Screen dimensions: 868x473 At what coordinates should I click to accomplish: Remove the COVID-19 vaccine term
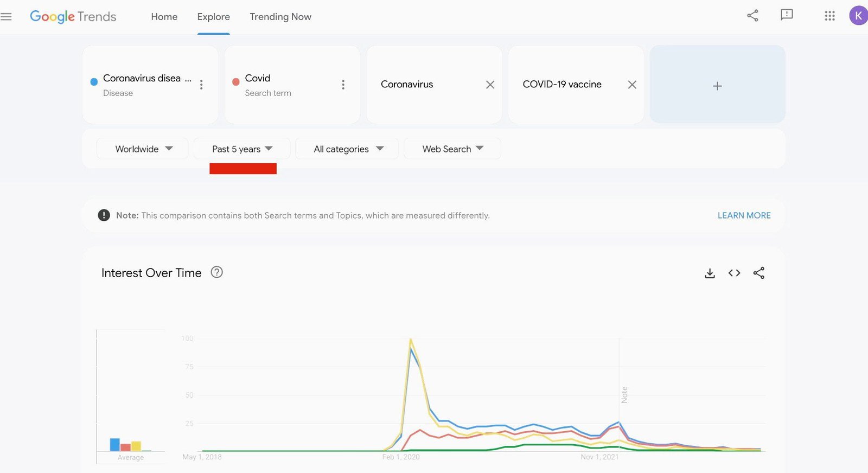(632, 85)
